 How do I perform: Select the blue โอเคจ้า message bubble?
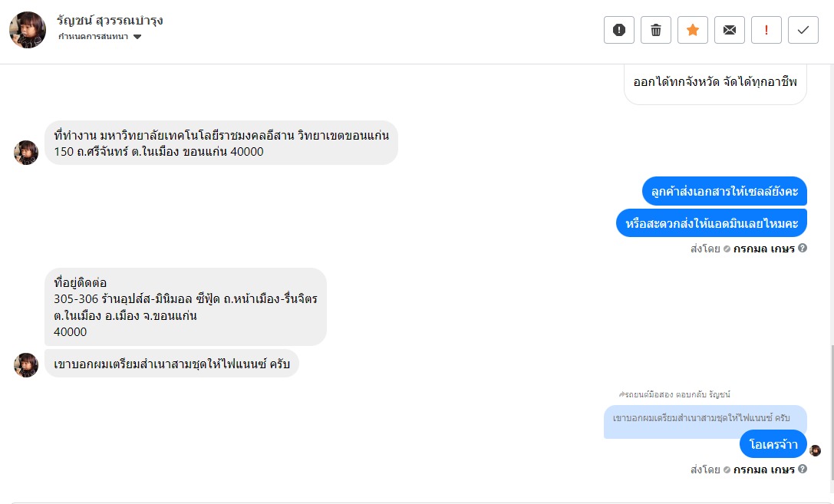point(773,444)
